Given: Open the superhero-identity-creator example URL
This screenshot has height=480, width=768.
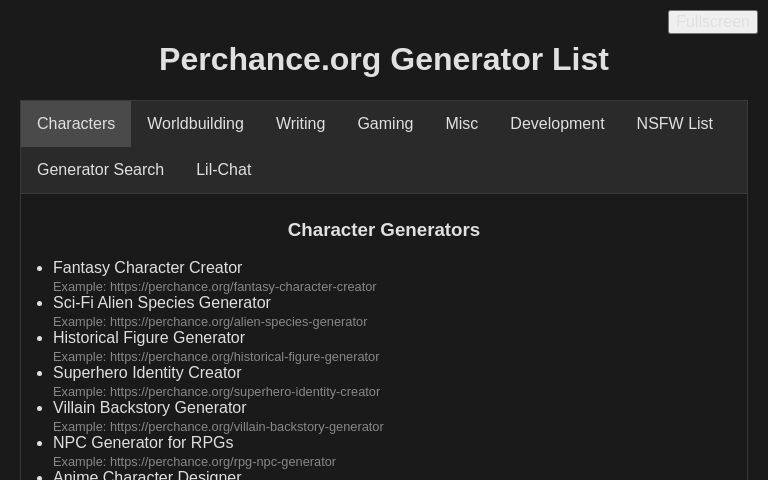Looking at the screenshot, I should 244,392.
